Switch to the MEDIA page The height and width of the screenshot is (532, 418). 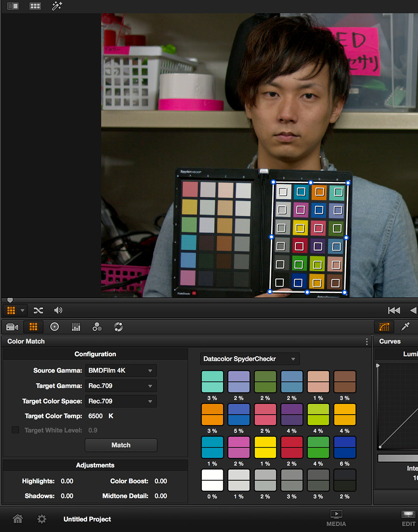[x=336, y=518]
